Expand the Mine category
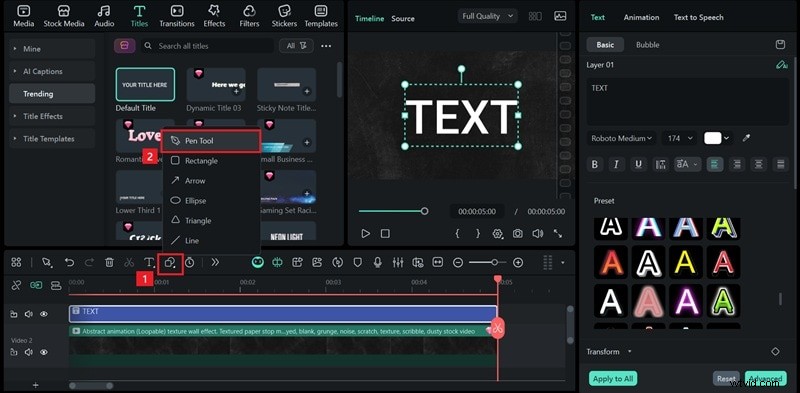Screen dimensions: 800x393 tap(52, 48)
